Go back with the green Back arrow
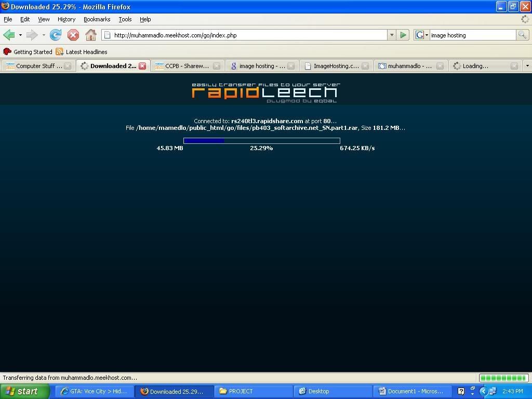 9,35
